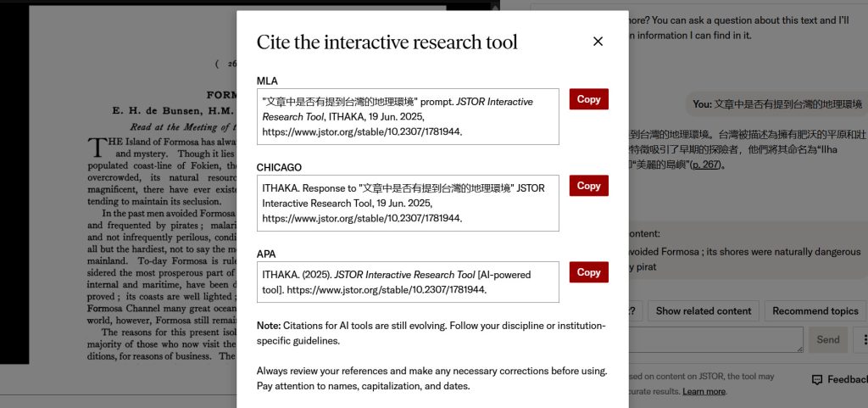Screen dimensions: 868x408
Task: Click the APA label
Action: pos(265,254)
